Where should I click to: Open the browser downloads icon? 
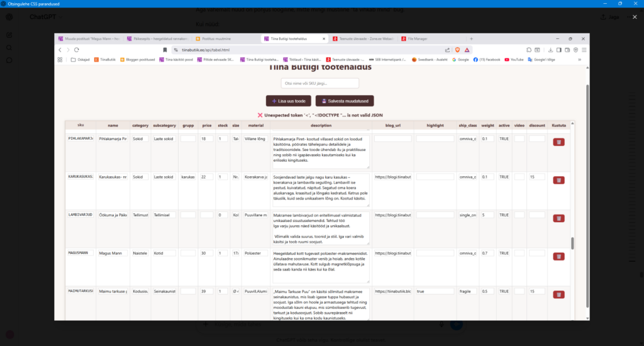point(550,50)
